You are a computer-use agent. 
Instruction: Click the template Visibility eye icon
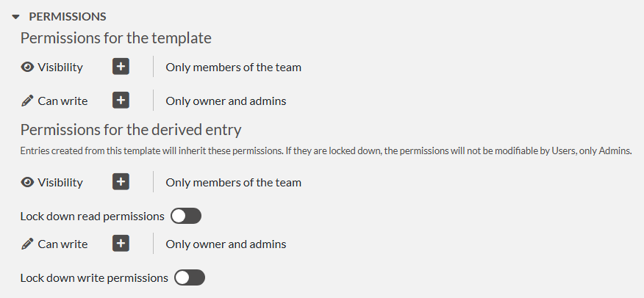pos(27,67)
